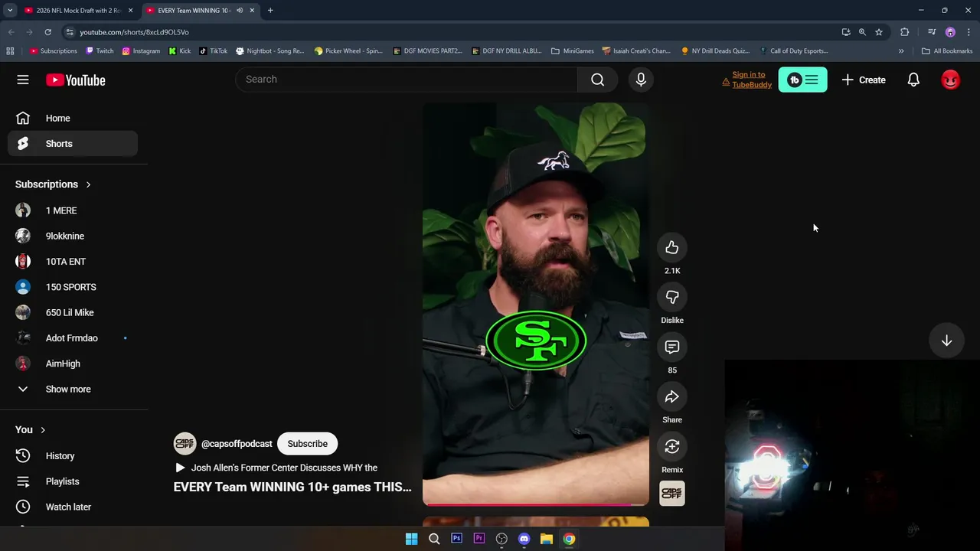Remix this short
The image size is (980, 551).
tap(672, 447)
